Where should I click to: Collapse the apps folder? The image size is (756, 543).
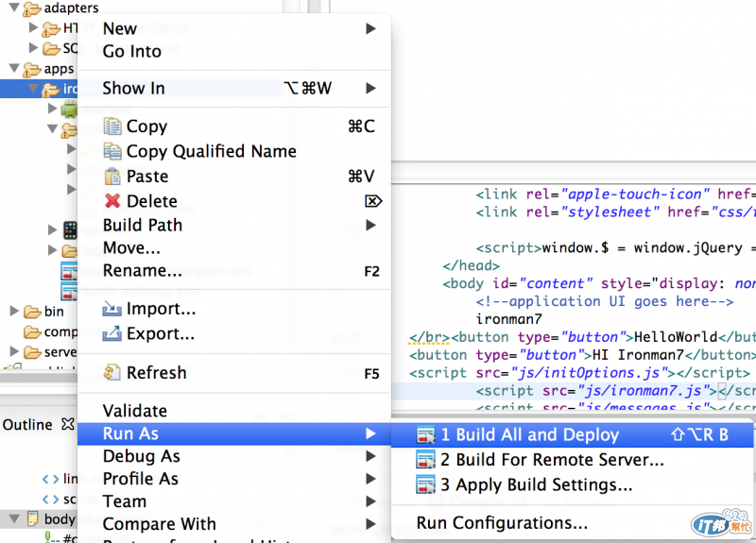coord(14,68)
